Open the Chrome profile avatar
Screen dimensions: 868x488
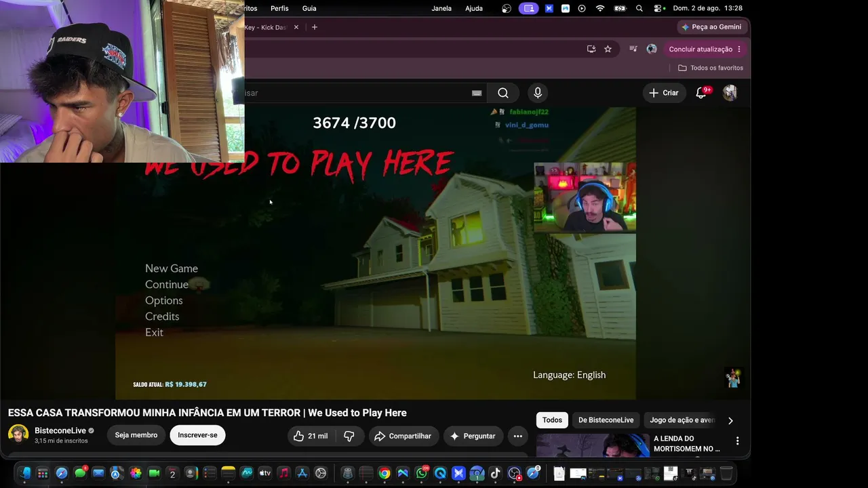coord(652,49)
